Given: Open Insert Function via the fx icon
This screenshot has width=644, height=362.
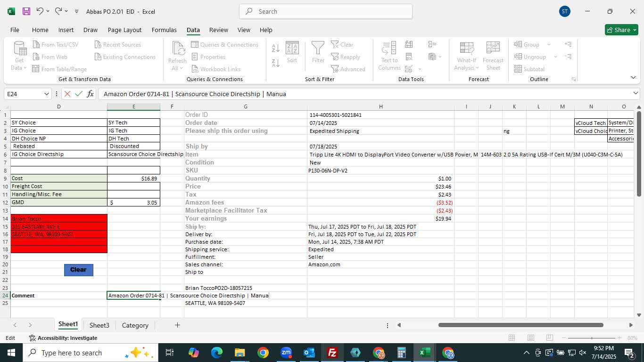Looking at the screenshot, I should pyautogui.click(x=91, y=94).
